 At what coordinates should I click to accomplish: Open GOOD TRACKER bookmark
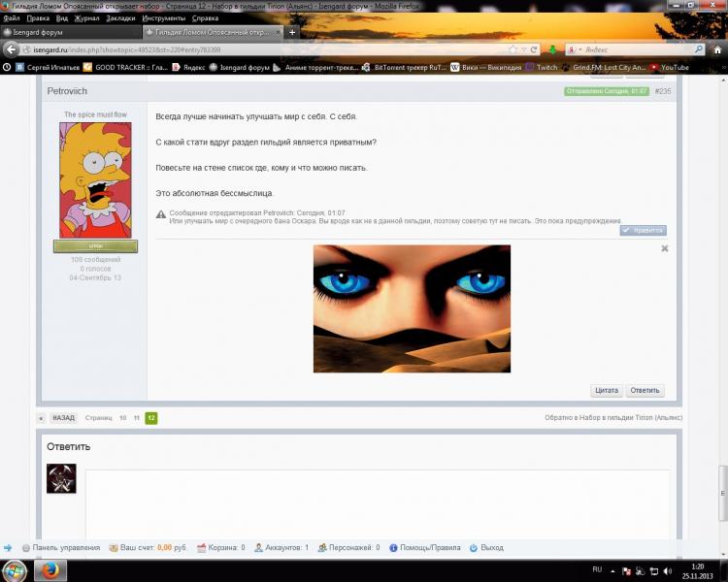tap(126, 67)
